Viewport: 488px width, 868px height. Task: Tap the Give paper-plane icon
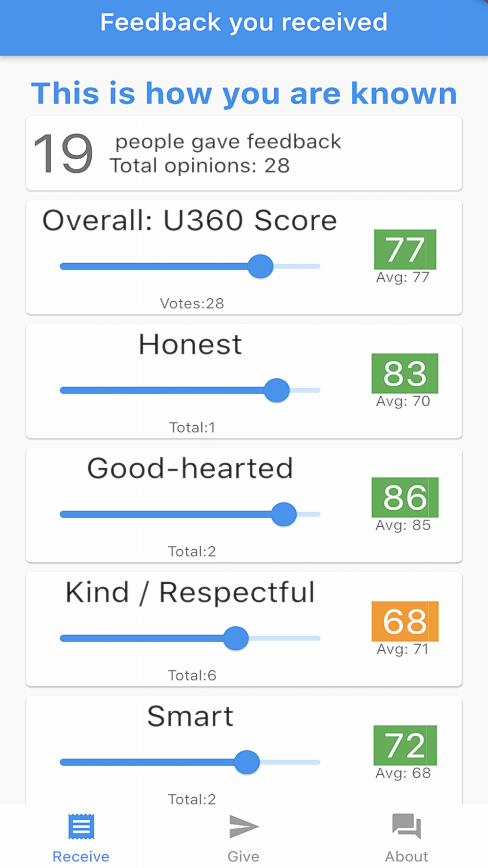pyautogui.click(x=244, y=827)
